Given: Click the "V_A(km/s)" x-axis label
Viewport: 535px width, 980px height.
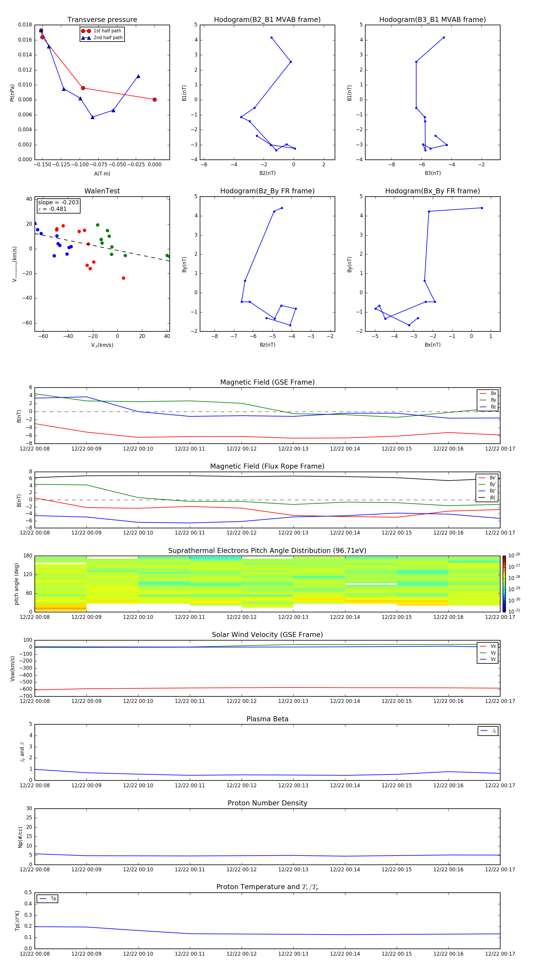Looking at the screenshot, I should click(x=102, y=345).
